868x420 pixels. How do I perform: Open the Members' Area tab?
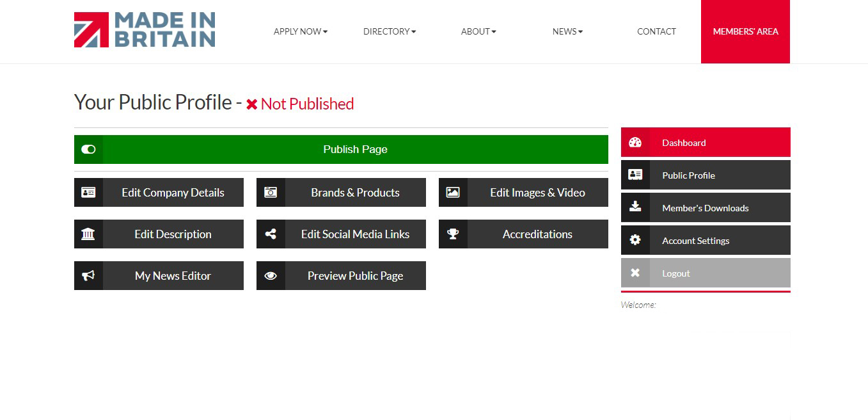(745, 31)
